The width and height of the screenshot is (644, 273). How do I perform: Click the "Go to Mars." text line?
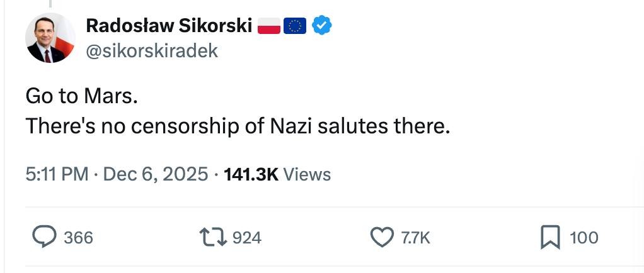coord(81,96)
